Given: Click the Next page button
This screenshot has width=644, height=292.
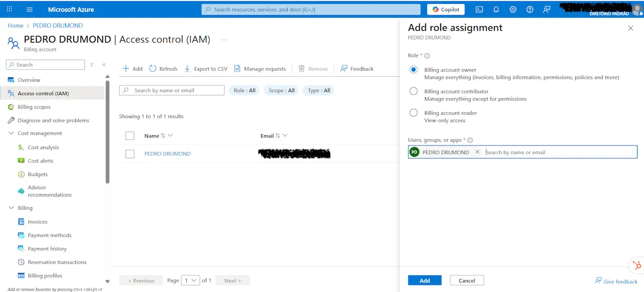Looking at the screenshot, I should click(232, 280).
